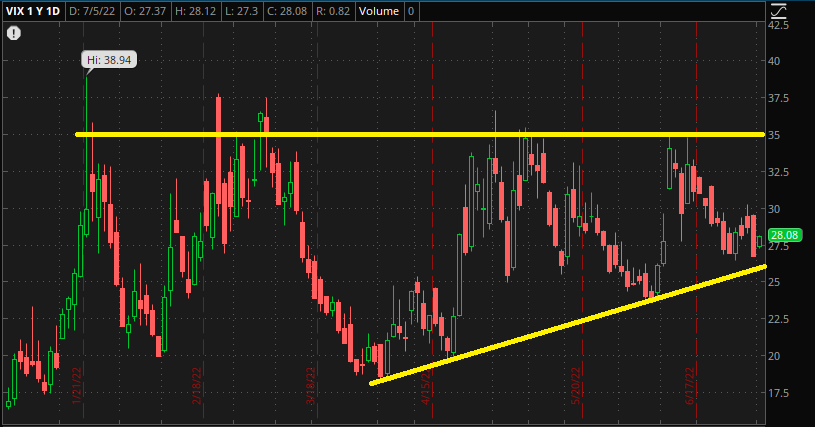Select the green 28.08 last price tag
Image resolution: width=815 pixels, height=427 pixels.
click(784, 235)
